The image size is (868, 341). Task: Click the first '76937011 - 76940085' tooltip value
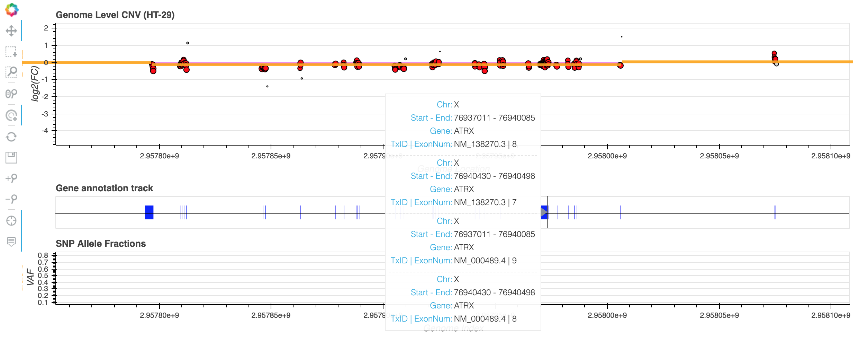tap(494, 118)
